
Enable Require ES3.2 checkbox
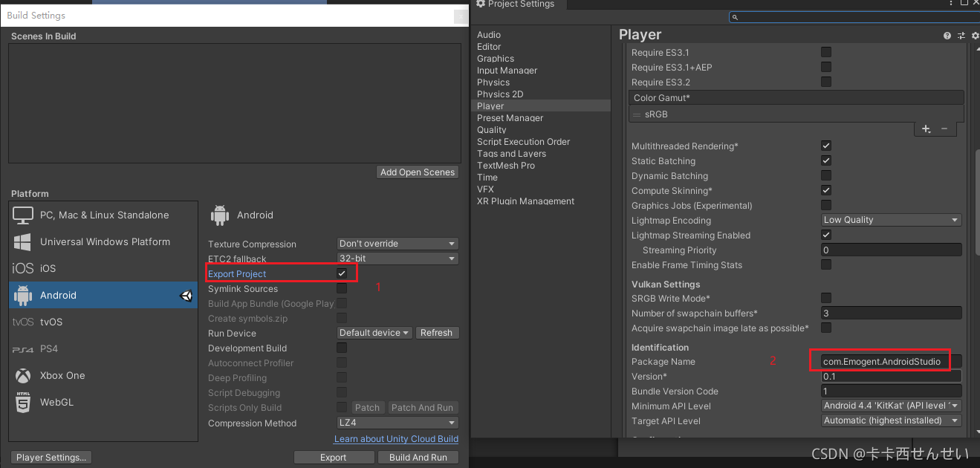[x=826, y=82]
